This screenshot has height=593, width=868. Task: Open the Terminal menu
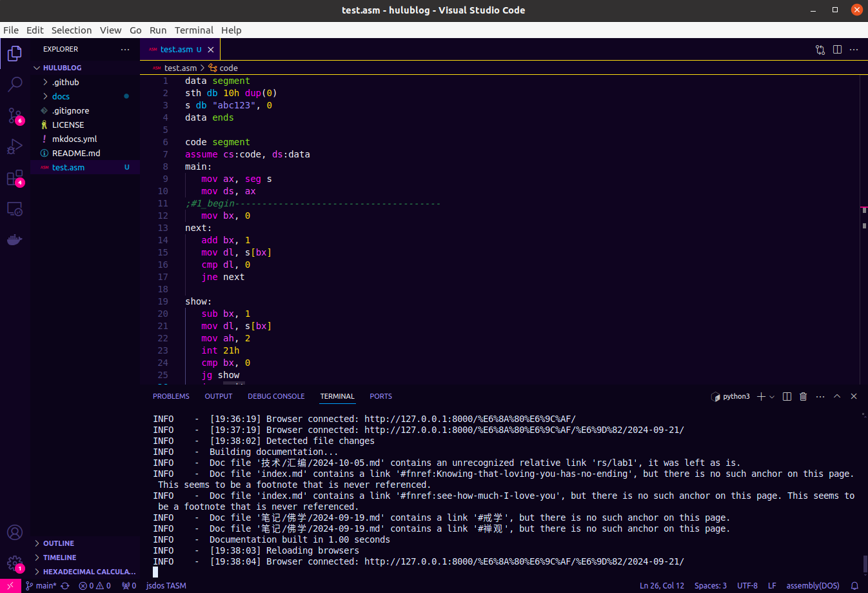point(194,30)
